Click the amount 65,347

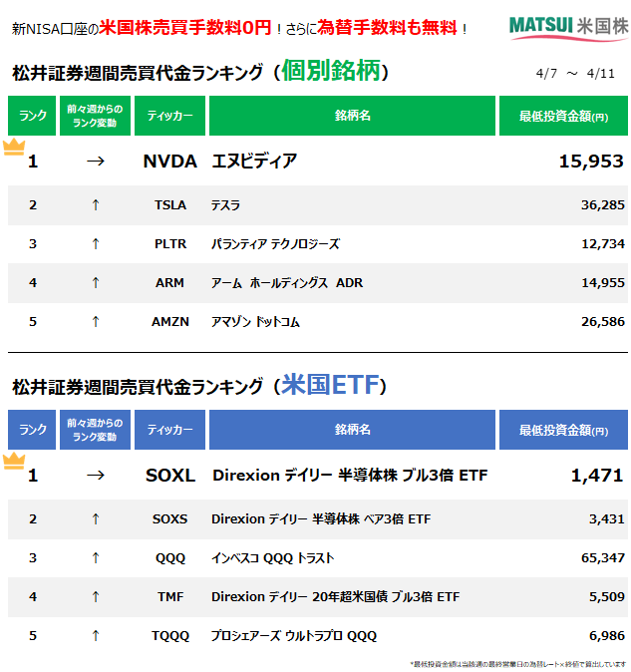(603, 558)
